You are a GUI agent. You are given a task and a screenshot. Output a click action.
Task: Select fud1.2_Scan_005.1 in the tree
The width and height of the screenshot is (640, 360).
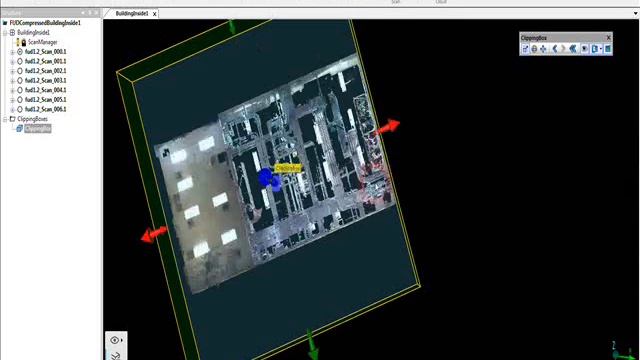click(x=45, y=100)
